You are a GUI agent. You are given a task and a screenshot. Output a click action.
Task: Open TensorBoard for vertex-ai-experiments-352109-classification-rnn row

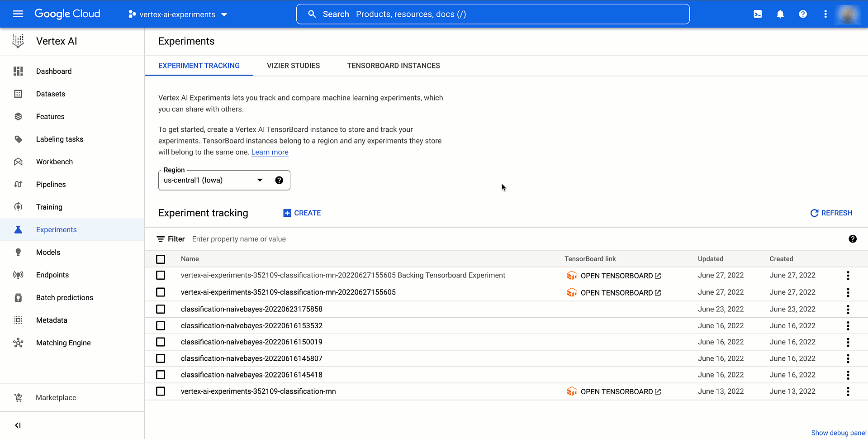tap(614, 391)
